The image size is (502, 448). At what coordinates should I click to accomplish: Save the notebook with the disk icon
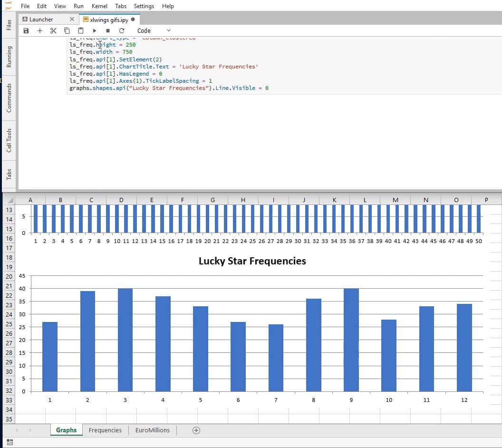pyautogui.click(x=26, y=30)
